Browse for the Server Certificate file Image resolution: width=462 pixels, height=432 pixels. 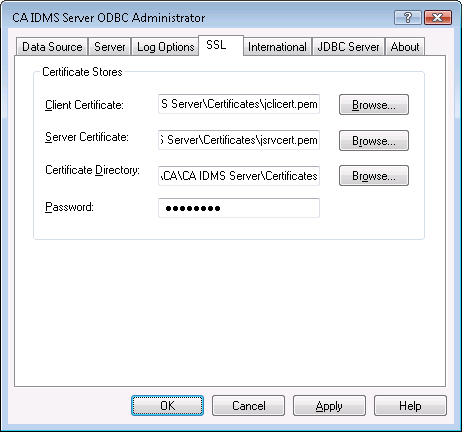374,140
